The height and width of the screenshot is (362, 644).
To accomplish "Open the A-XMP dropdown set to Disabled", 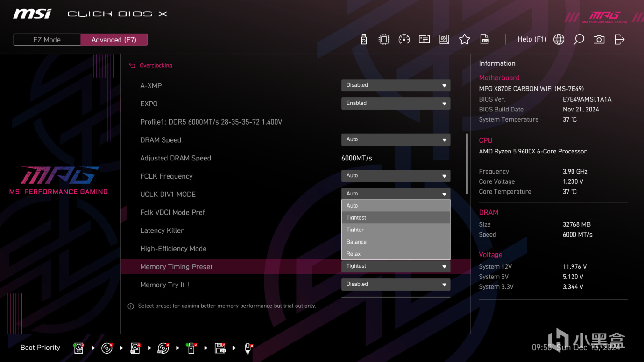I will click(x=396, y=85).
